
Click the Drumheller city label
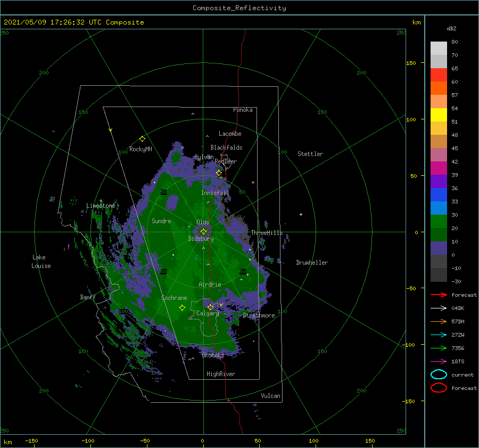point(312,263)
